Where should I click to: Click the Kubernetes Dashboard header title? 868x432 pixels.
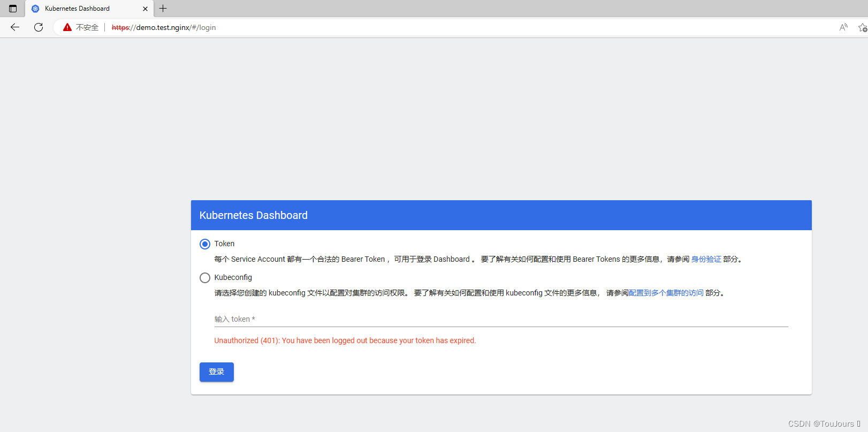(254, 215)
